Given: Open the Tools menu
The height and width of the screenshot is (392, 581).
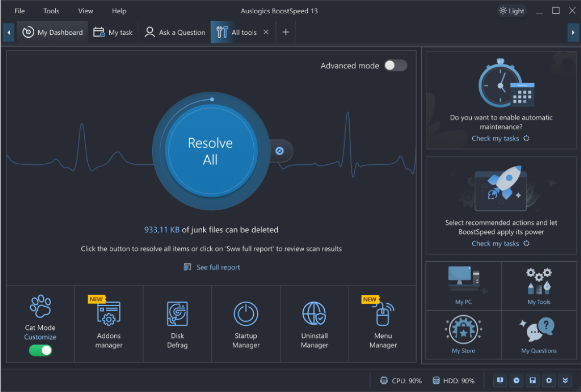Looking at the screenshot, I should (x=51, y=10).
